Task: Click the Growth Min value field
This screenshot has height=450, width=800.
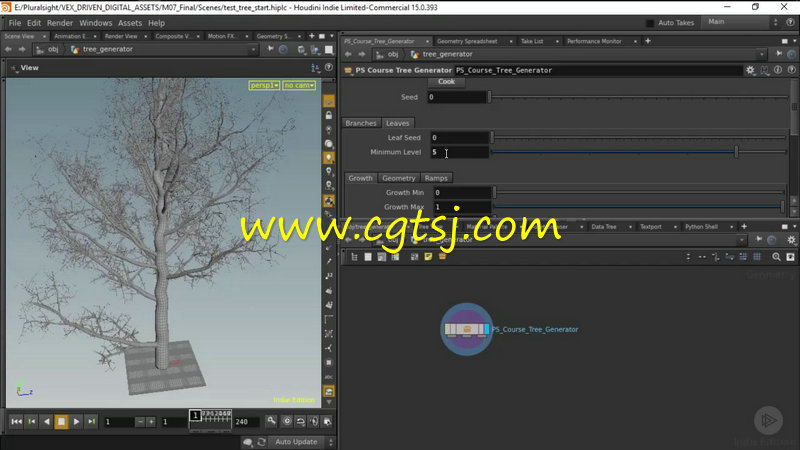Action: click(x=462, y=192)
